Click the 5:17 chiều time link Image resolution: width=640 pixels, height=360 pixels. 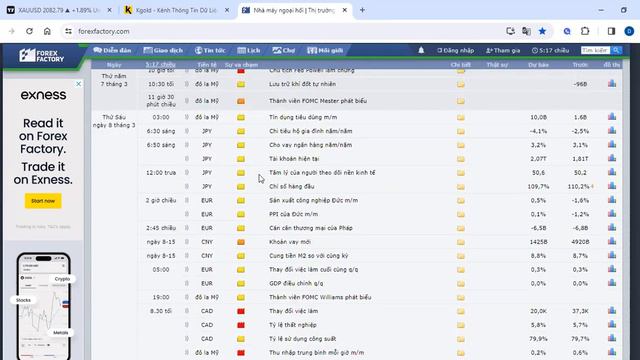coord(551,51)
